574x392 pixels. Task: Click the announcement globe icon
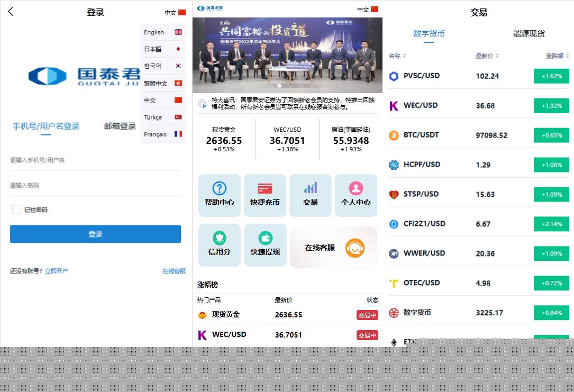[202, 104]
